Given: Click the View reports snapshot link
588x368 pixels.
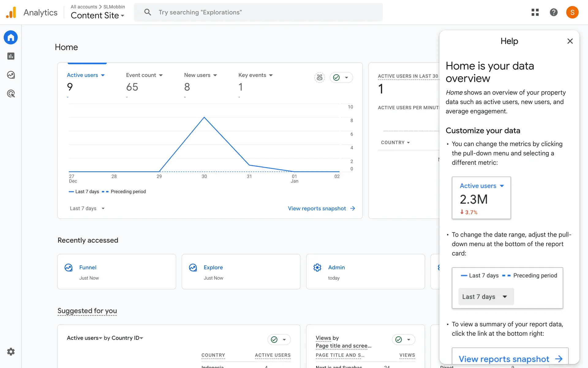Looking at the screenshot, I should (321, 209).
